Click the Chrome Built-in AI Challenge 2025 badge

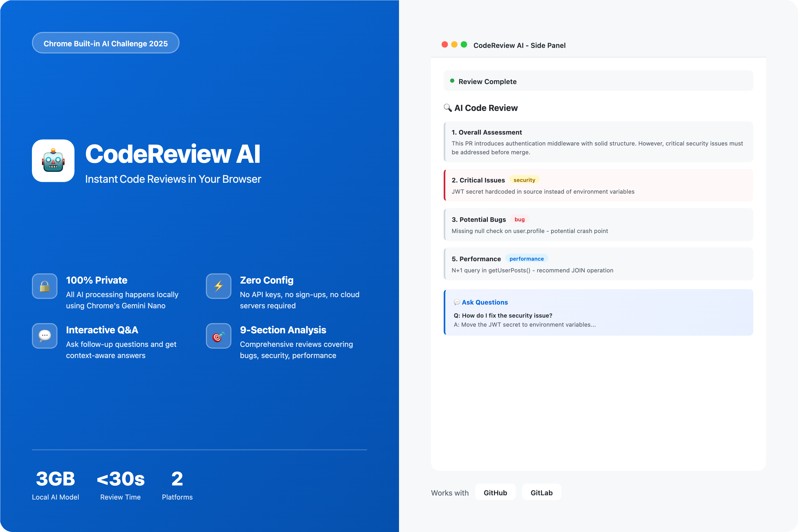pyautogui.click(x=106, y=43)
